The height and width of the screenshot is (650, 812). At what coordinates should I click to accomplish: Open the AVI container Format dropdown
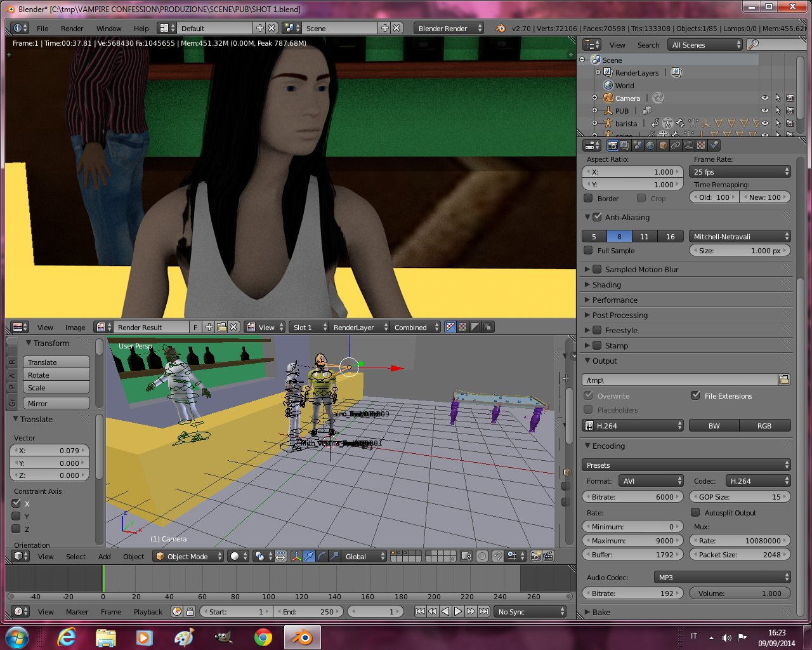coord(651,481)
